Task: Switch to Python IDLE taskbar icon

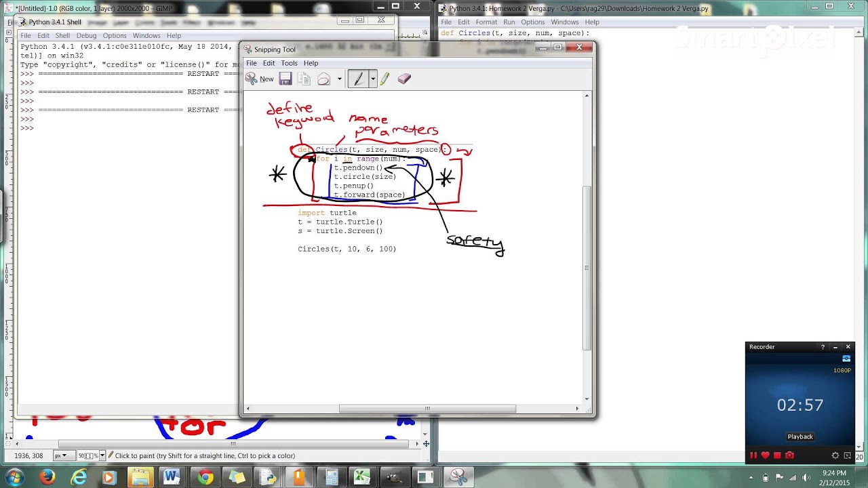Action: [x=268, y=477]
